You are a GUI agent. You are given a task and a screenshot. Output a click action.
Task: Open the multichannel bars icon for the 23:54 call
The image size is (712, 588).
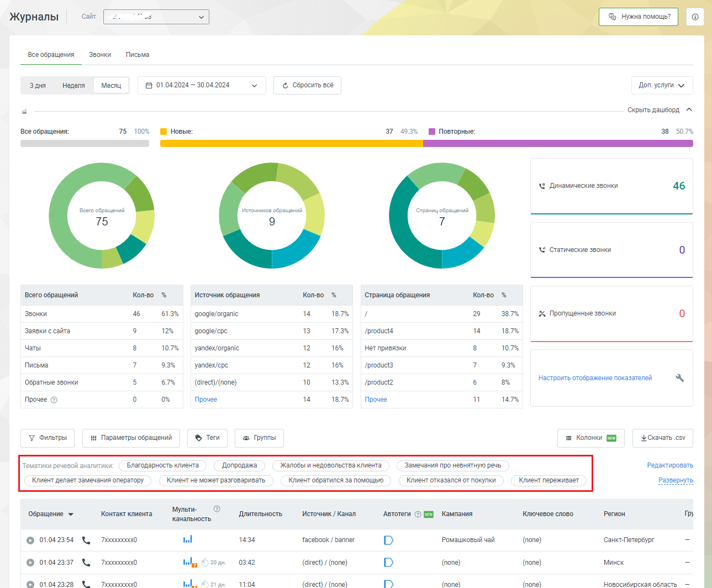tap(188, 539)
